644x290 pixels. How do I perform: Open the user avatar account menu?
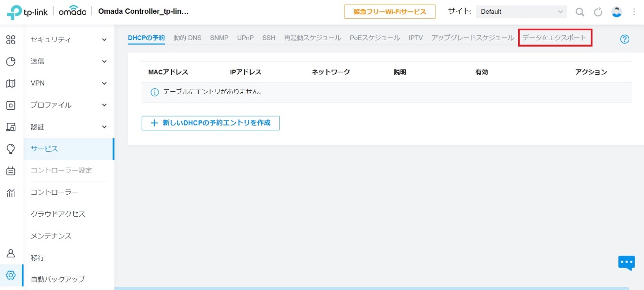click(616, 12)
